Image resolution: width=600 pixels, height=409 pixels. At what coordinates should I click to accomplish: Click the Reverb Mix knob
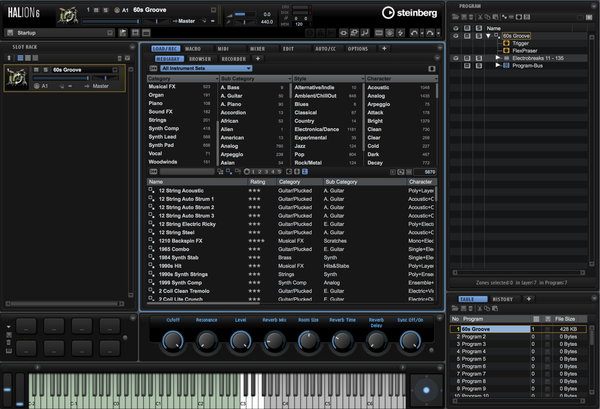tap(274, 341)
